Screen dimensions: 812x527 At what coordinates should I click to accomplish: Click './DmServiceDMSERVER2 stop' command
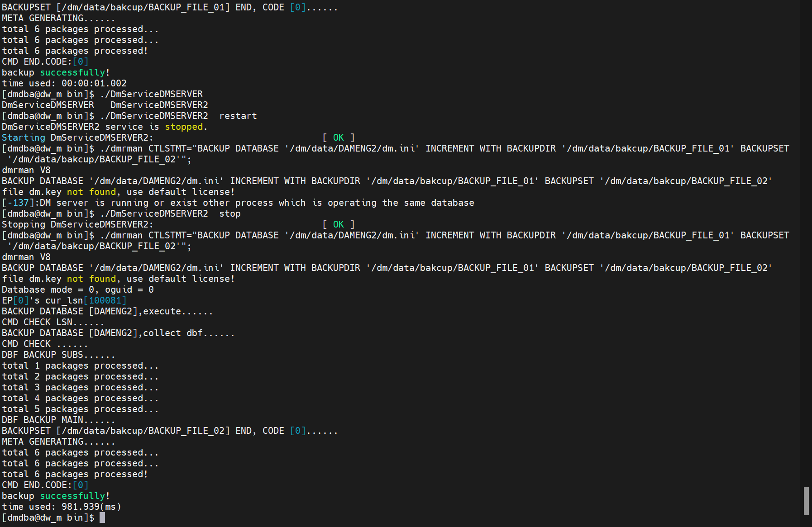tap(170, 214)
